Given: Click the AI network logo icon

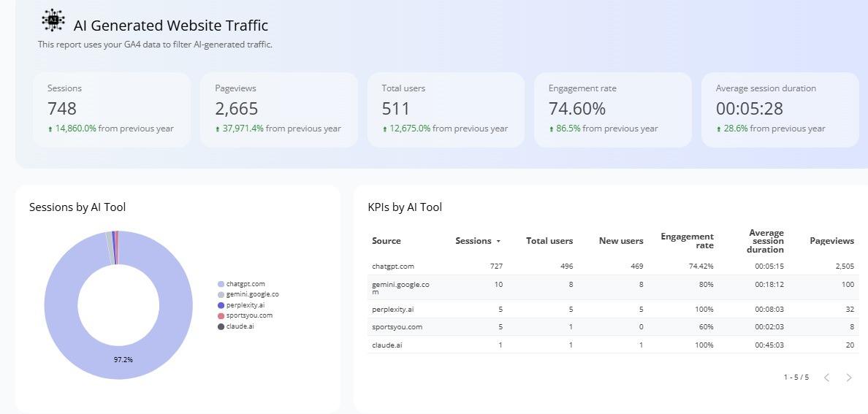Looking at the screenshot, I should point(53,20).
